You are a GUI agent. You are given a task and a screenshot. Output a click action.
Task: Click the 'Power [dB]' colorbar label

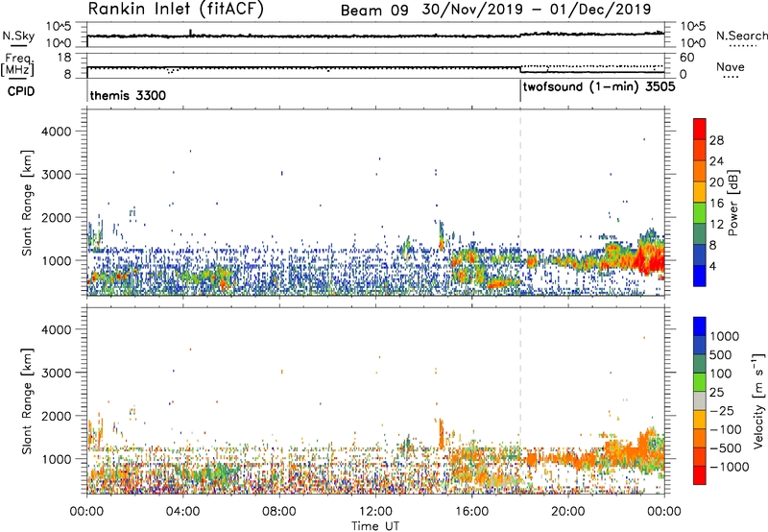tap(732, 203)
